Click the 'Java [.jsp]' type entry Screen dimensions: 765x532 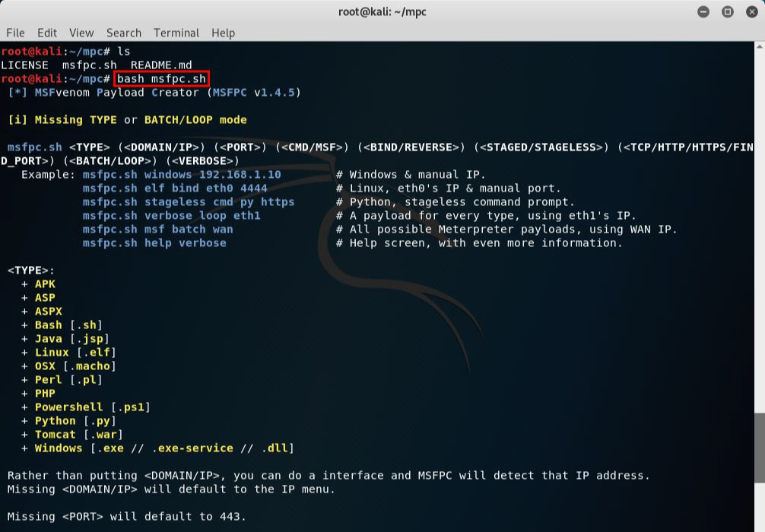click(x=72, y=338)
